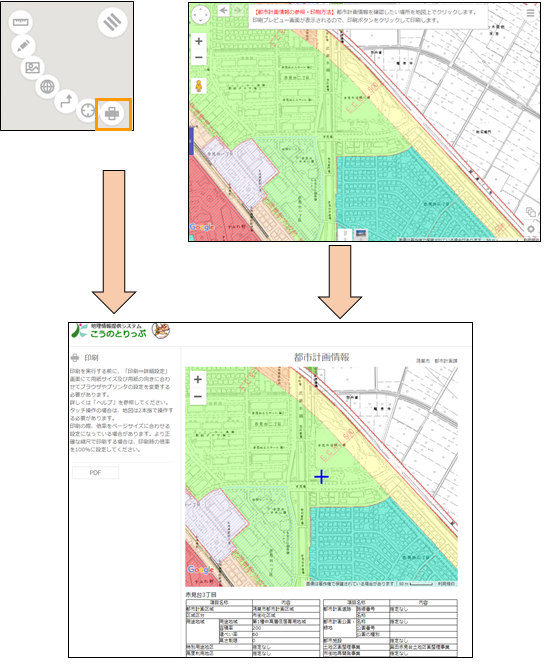Viewport: 550px width, 665px height.
Task: Click the PDF button in print panel
Action: click(95, 472)
